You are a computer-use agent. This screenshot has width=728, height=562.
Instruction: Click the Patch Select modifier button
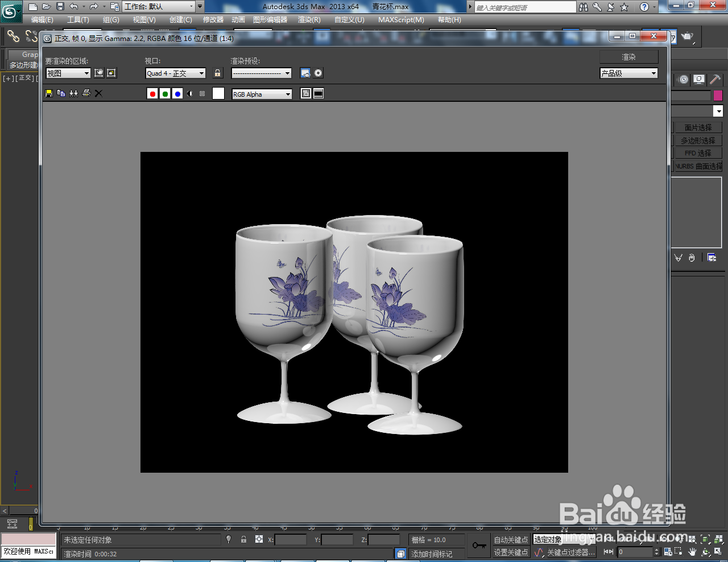pyautogui.click(x=698, y=127)
